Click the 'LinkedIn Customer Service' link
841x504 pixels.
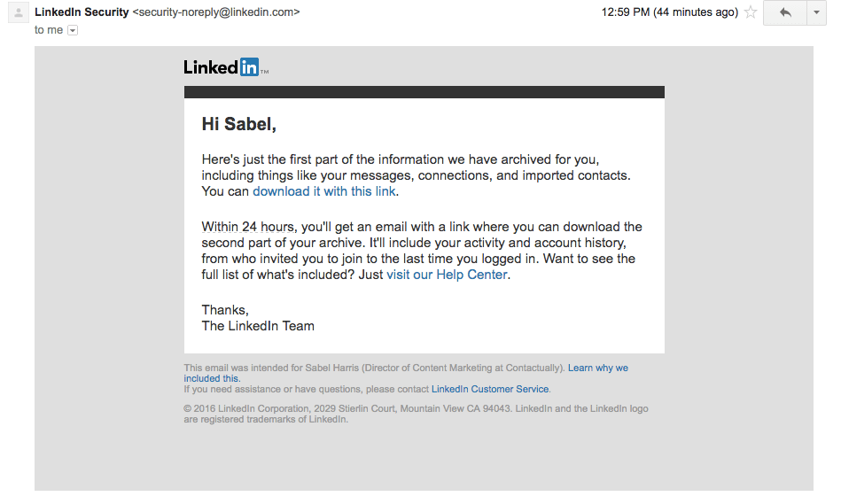[490, 389]
